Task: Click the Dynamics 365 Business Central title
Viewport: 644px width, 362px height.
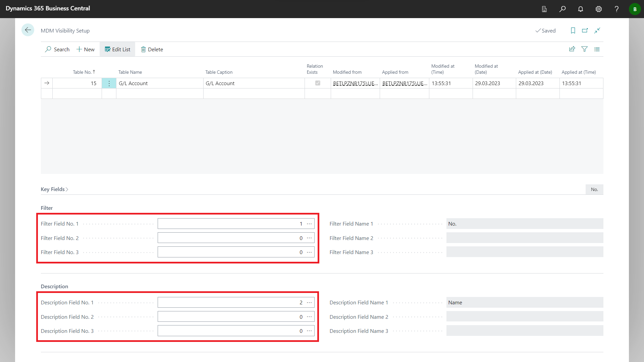Action: 48,8
